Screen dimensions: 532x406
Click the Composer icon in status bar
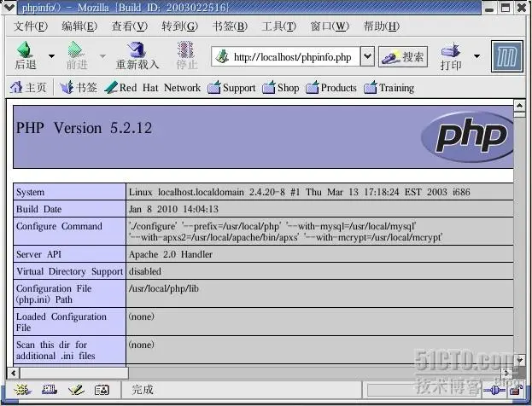(76, 390)
